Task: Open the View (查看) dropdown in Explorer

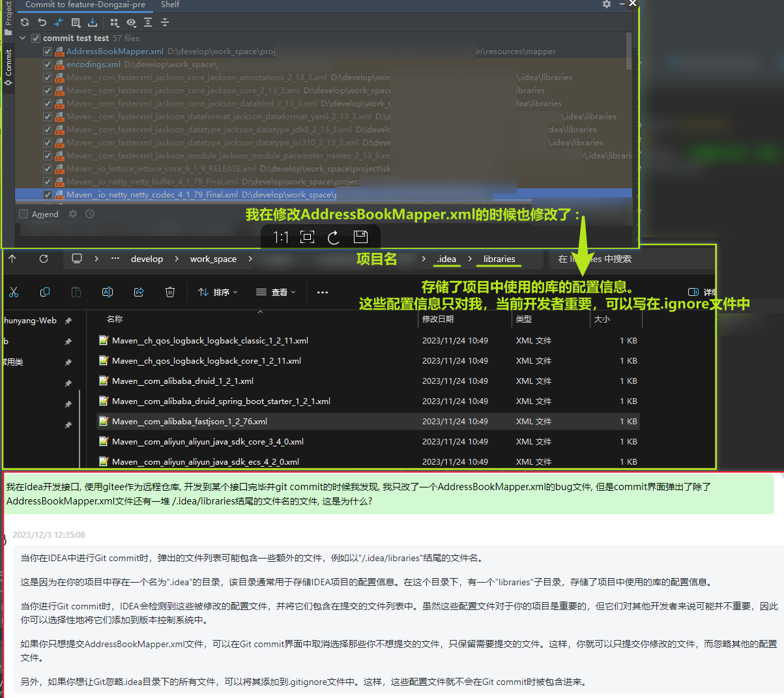Action: click(276, 292)
